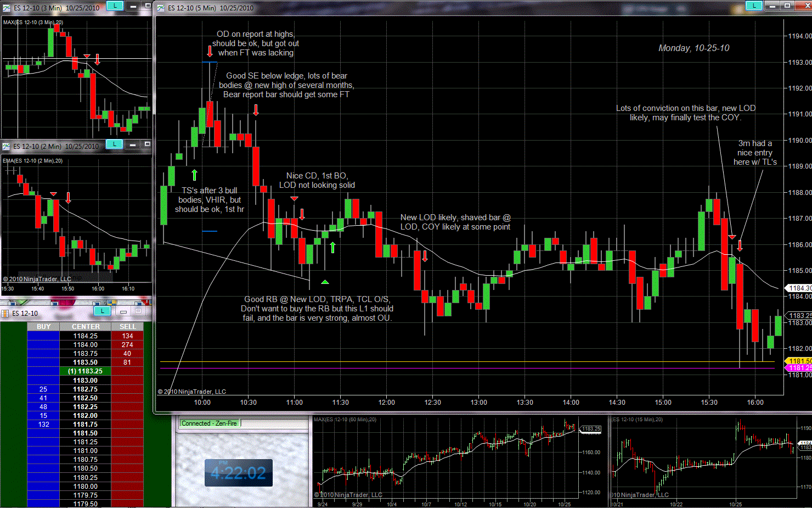This screenshot has width=812, height=508.
Task: Click the CENTER column header in the DOM
Action: click(x=86, y=327)
